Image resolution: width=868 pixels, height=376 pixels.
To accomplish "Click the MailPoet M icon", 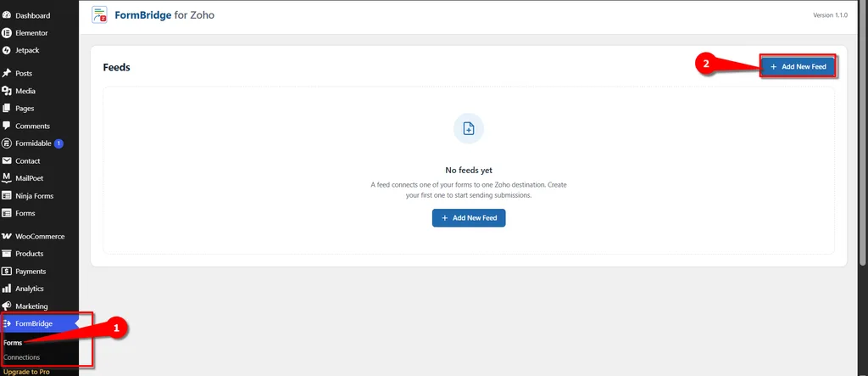I will pyautogui.click(x=7, y=178).
